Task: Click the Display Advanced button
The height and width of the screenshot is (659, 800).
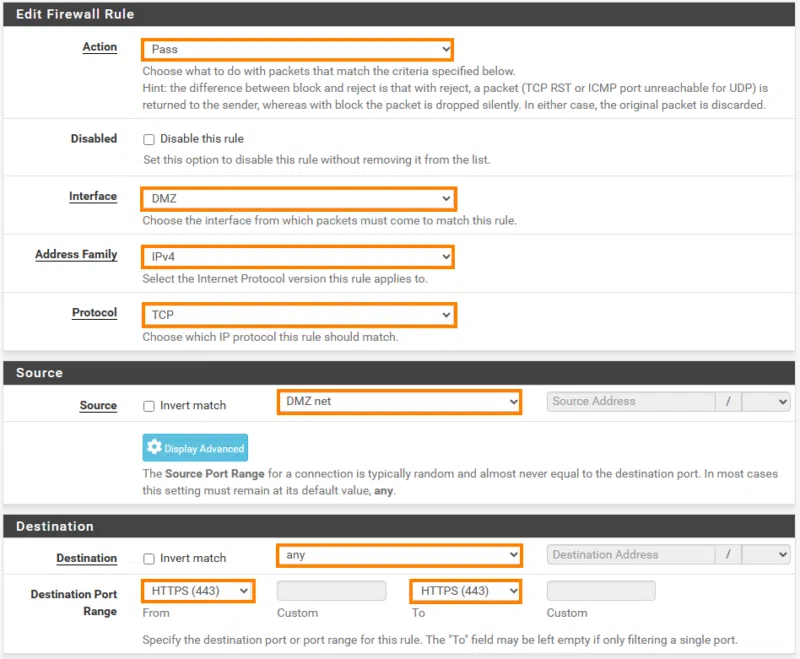Action: (195, 448)
